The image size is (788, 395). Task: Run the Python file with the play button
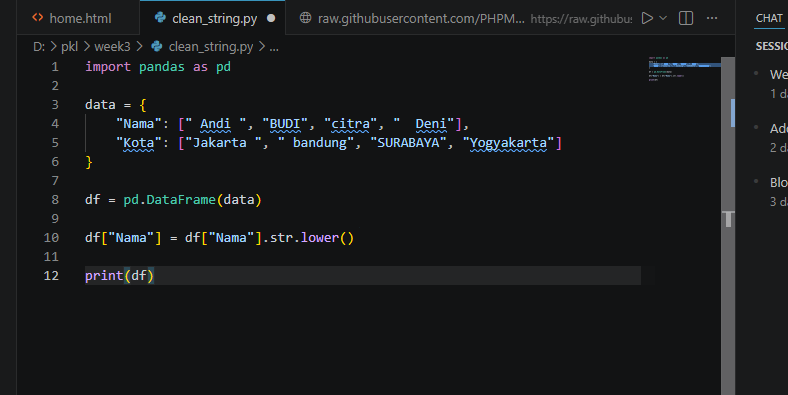point(647,18)
